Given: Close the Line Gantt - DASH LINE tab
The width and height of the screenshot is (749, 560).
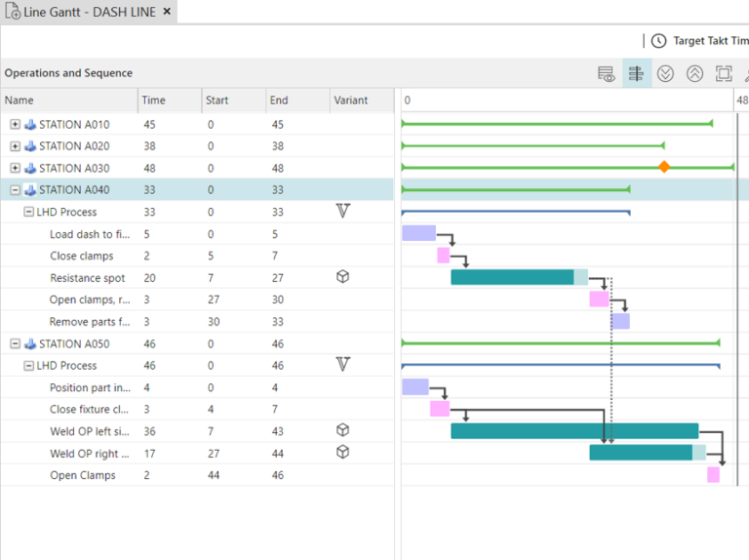Looking at the screenshot, I should 167,12.
